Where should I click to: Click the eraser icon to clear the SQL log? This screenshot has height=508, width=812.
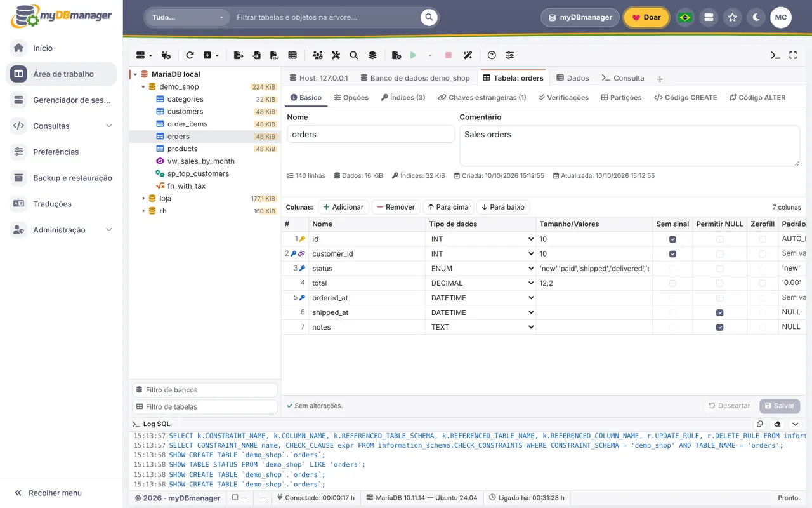coord(778,424)
